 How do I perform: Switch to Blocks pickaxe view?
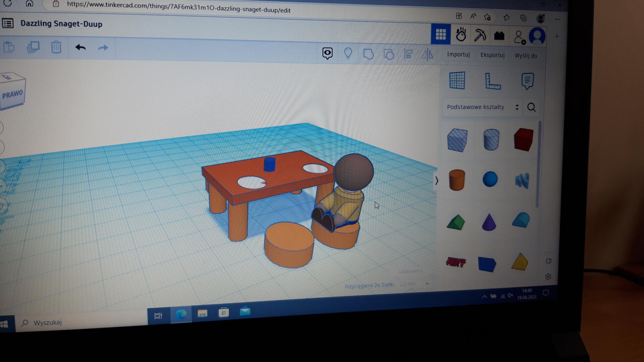point(480,35)
